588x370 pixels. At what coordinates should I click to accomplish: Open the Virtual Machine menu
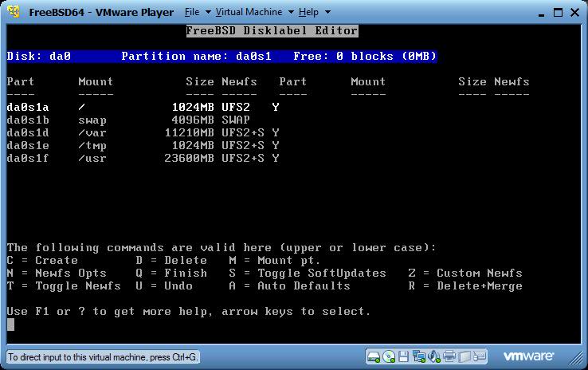point(249,12)
